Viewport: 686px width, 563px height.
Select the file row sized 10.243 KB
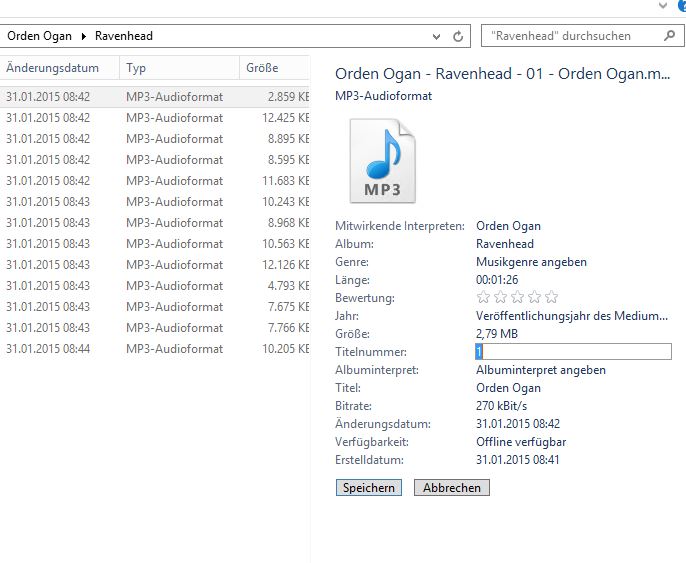click(x=154, y=202)
